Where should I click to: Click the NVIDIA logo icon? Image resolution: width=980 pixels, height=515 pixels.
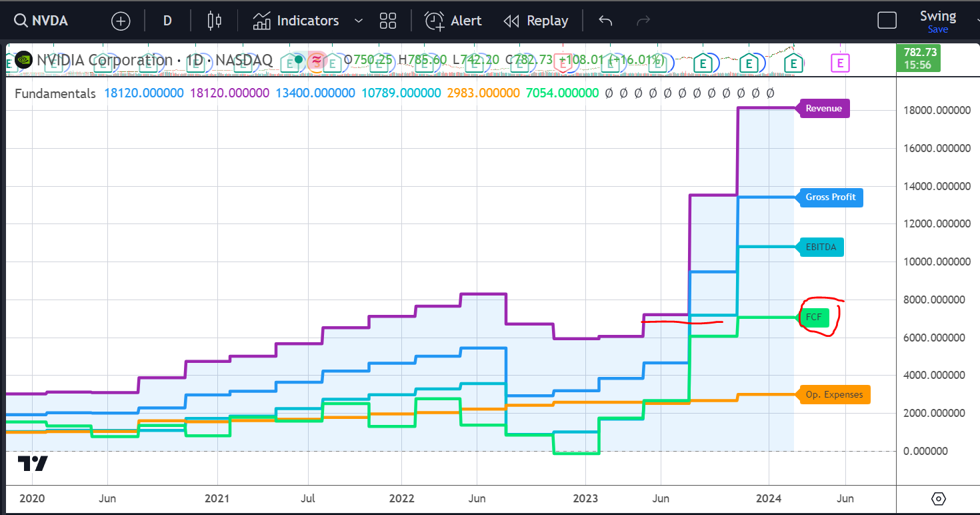(23, 59)
